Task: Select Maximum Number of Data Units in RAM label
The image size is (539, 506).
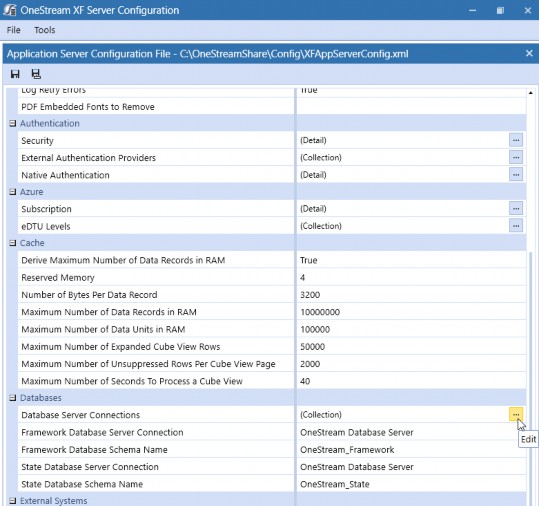Action: coord(103,329)
